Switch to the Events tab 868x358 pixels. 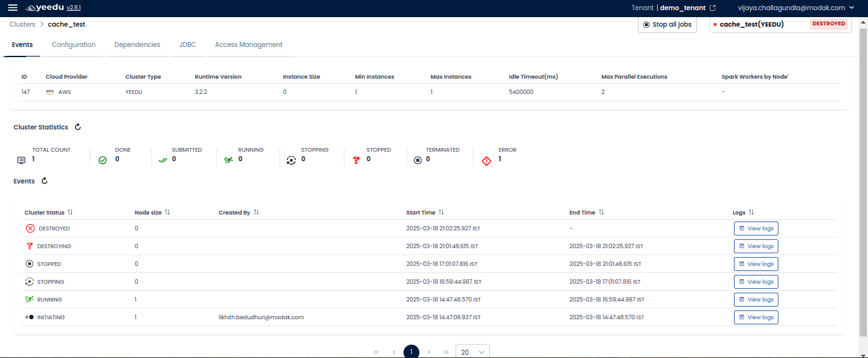(x=22, y=44)
